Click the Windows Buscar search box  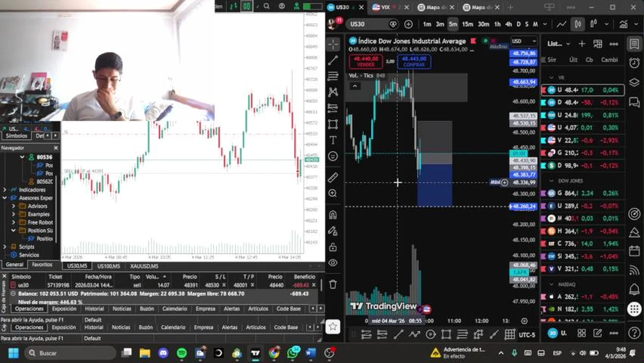click(x=70, y=353)
